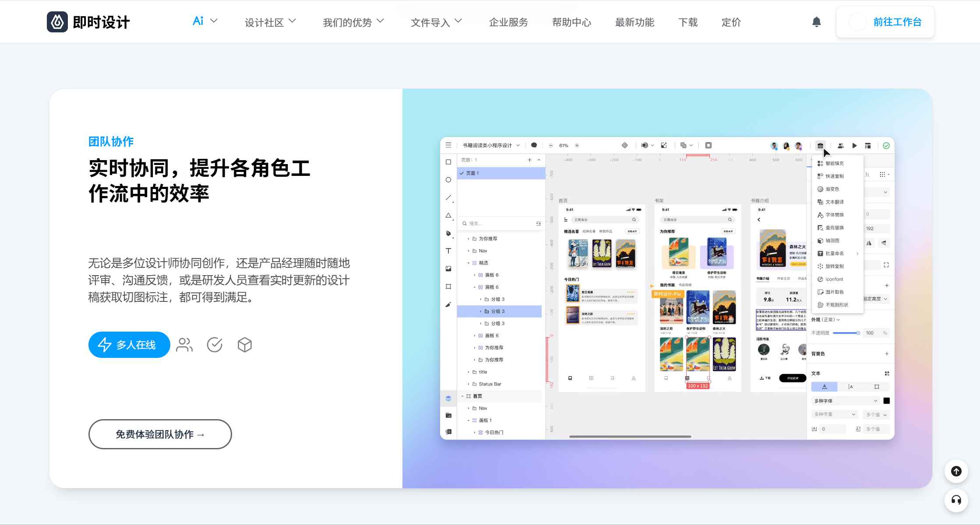The image size is (980, 525).
Task: Collapse the 首页 frame in the layer tree
Action: 462,396
